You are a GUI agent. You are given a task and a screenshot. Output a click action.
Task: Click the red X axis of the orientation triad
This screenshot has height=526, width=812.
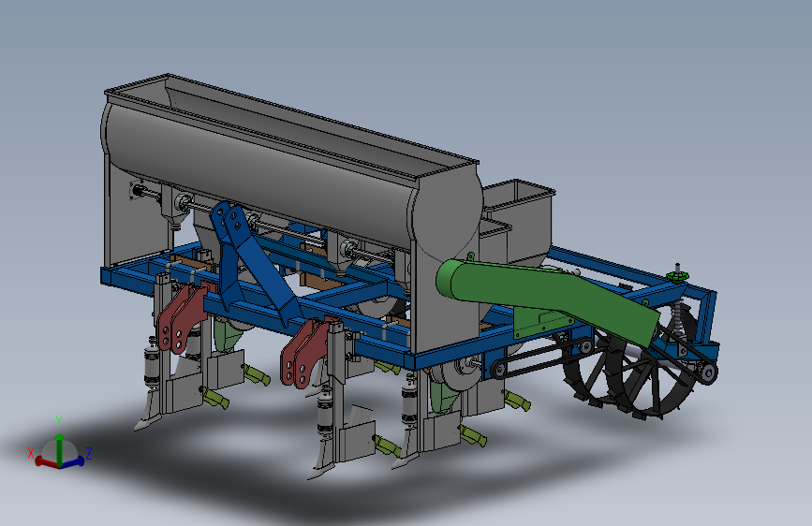[x=46, y=461]
